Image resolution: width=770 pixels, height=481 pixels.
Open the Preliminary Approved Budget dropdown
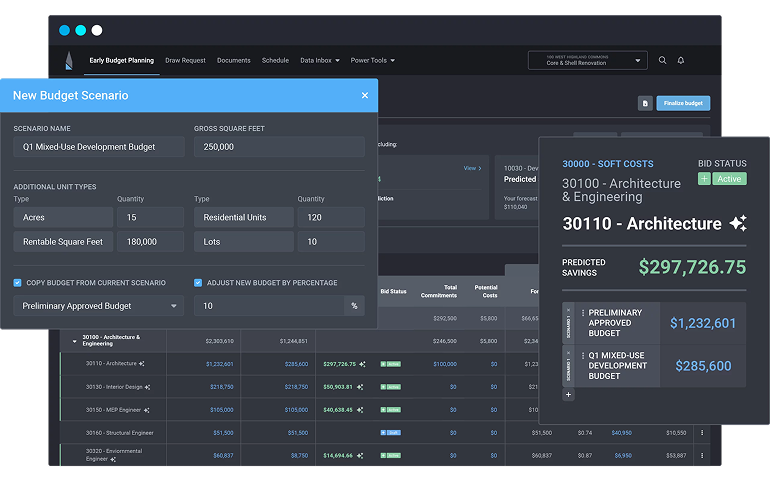point(98,306)
